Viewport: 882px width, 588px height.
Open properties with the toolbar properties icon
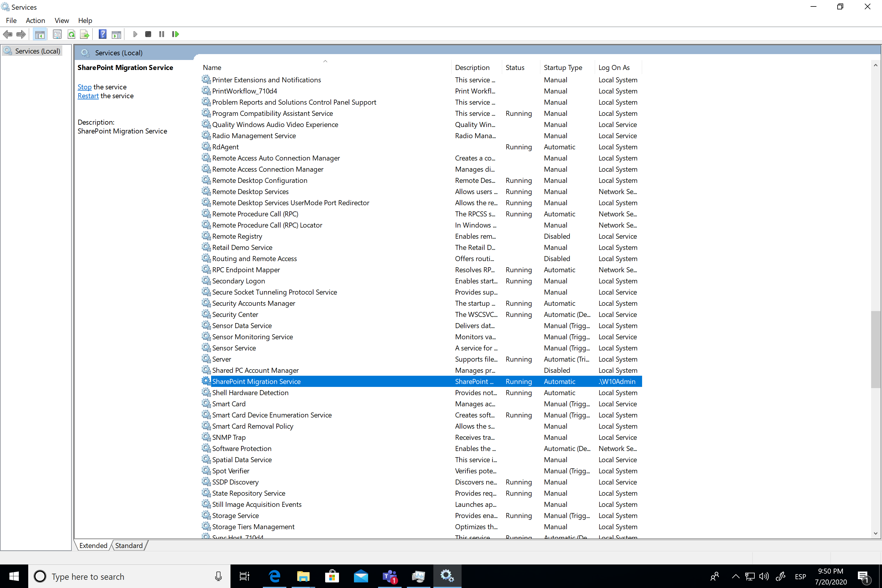coord(57,34)
